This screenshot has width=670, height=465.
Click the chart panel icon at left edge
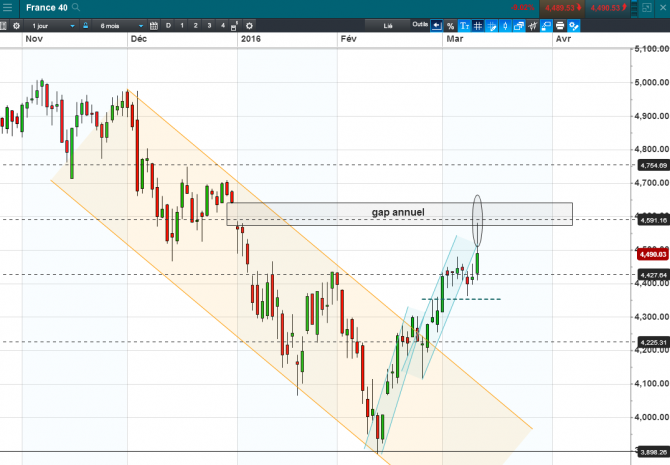[x=3, y=26]
